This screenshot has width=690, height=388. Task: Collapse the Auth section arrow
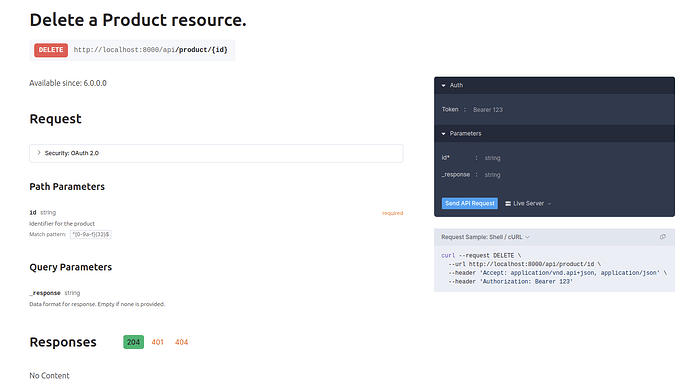click(443, 85)
